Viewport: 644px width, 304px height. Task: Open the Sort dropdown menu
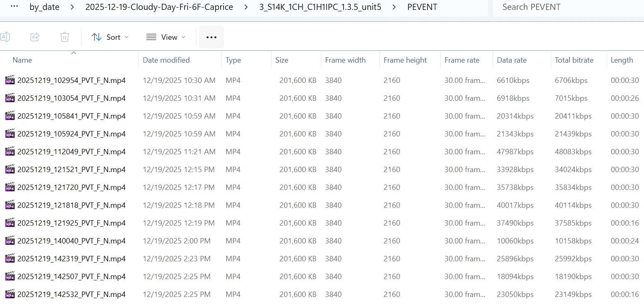coord(110,37)
